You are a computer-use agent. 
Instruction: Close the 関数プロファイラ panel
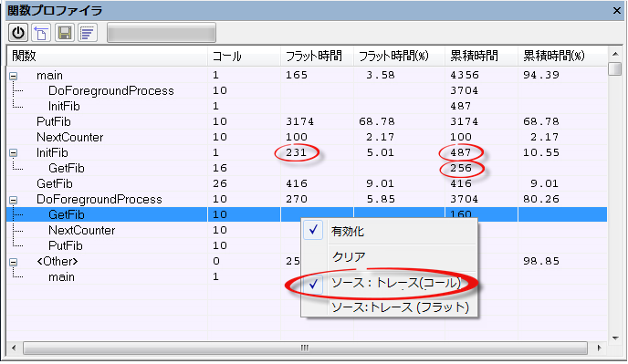pos(617,10)
